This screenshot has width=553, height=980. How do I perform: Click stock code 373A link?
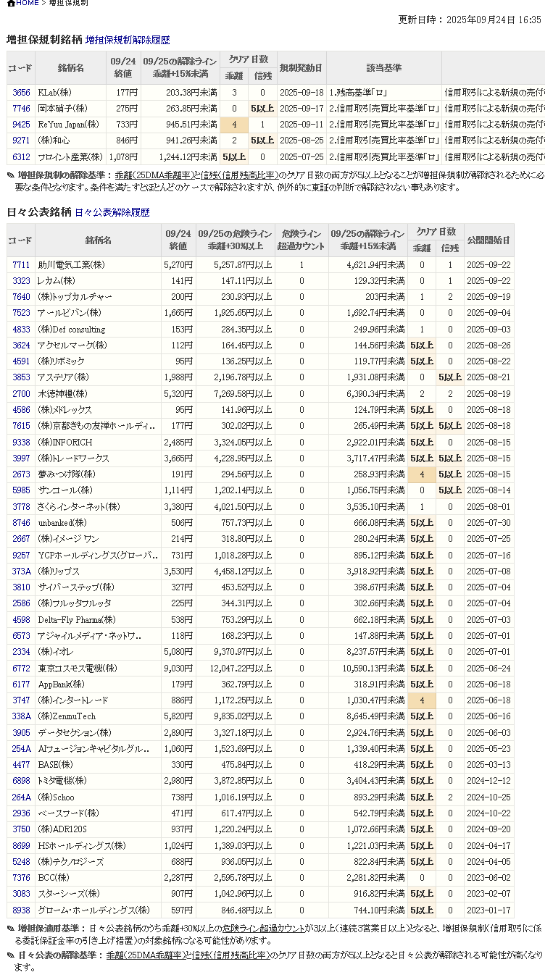coord(21,571)
